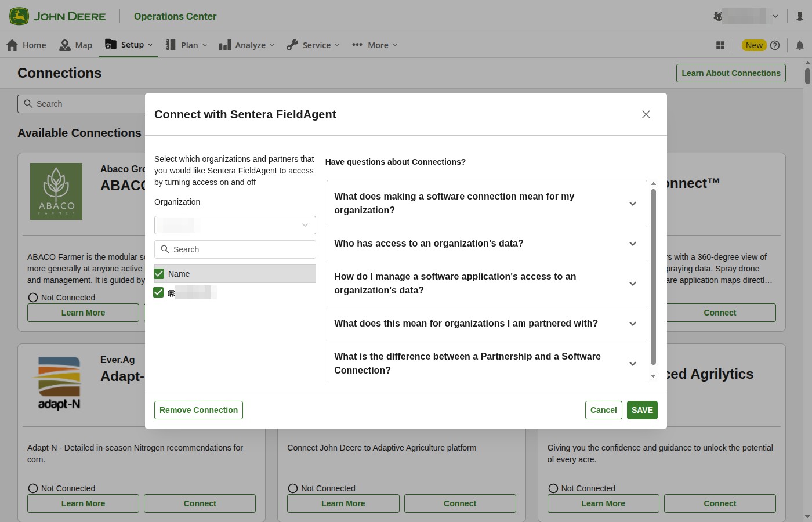Close the Sentera FieldAgent dialog

point(646,114)
